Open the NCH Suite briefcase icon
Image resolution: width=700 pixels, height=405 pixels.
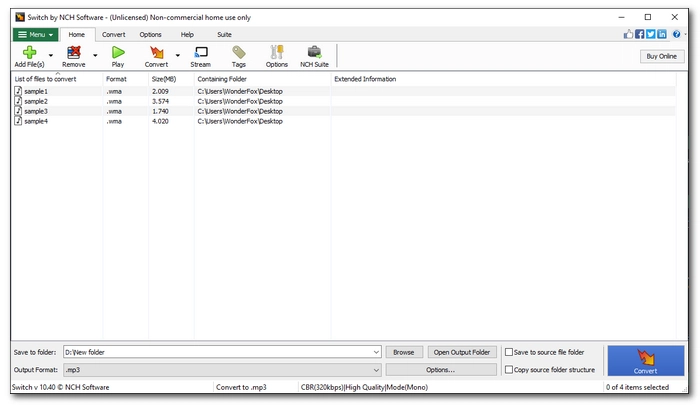tap(314, 52)
